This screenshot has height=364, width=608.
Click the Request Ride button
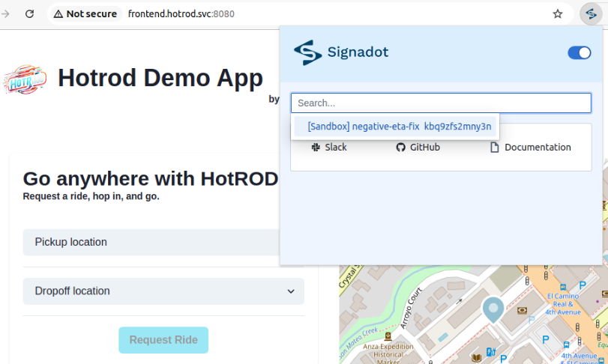pyautogui.click(x=163, y=340)
